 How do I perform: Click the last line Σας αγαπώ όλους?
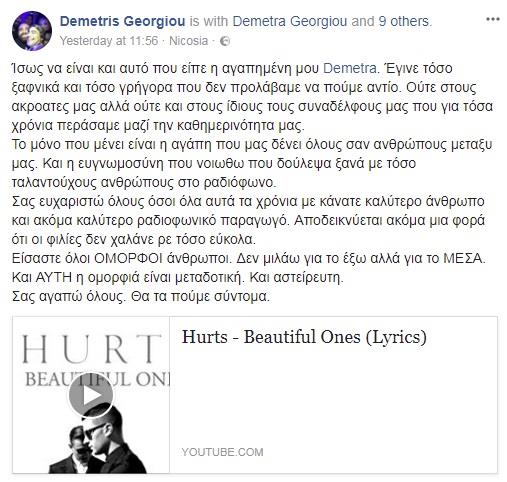[141, 296]
